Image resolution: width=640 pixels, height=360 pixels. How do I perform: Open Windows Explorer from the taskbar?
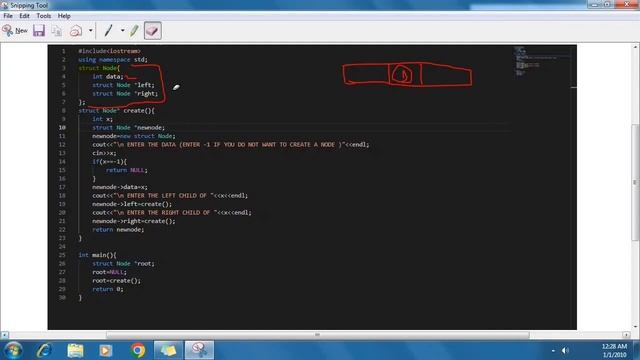(76, 350)
